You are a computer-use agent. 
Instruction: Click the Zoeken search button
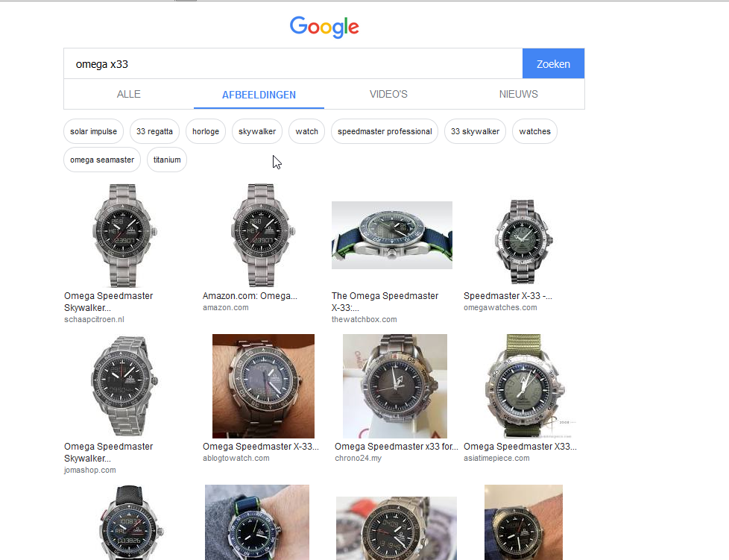coord(553,64)
